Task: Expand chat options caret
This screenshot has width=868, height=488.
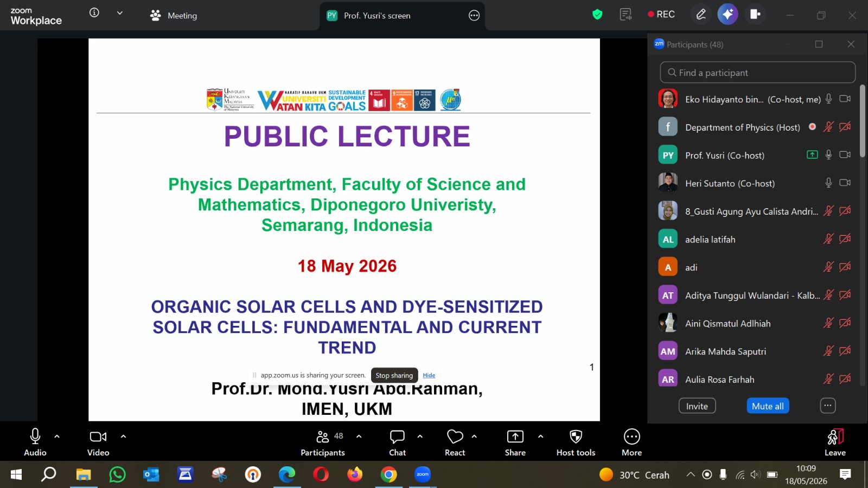Action: tap(420, 436)
